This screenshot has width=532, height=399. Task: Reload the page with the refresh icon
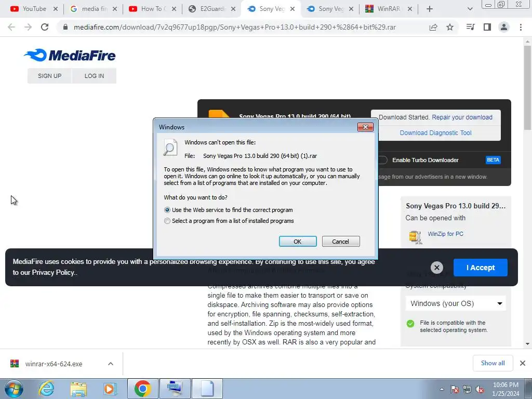(45, 27)
